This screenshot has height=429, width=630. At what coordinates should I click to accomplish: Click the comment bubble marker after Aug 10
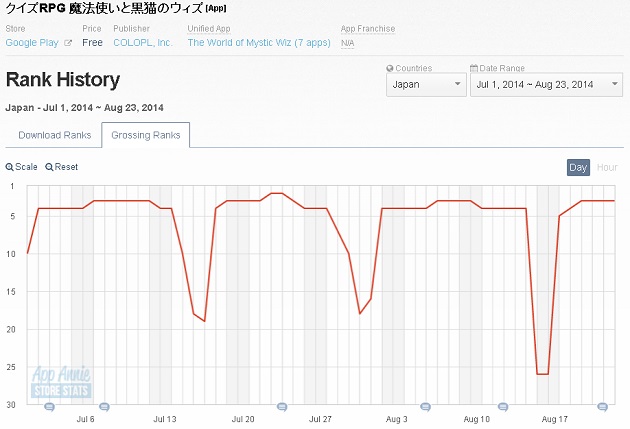[x=503, y=407]
